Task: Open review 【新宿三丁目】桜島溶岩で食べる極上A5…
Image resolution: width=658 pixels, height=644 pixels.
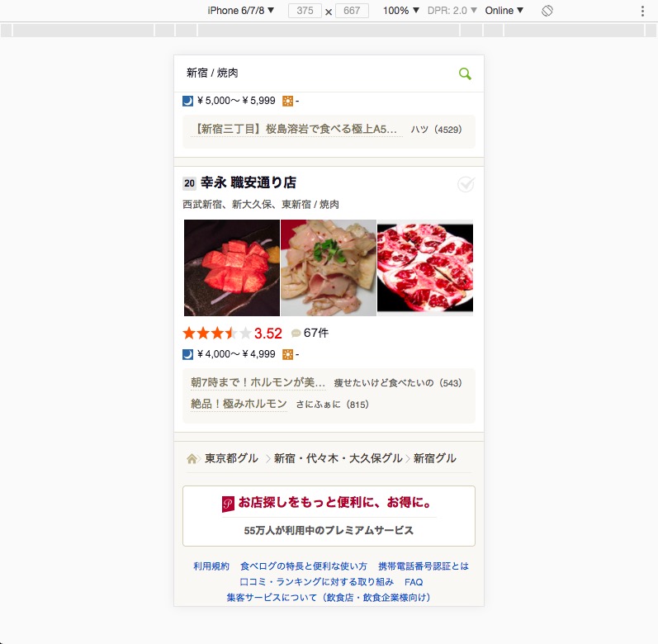Action: (x=296, y=130)
